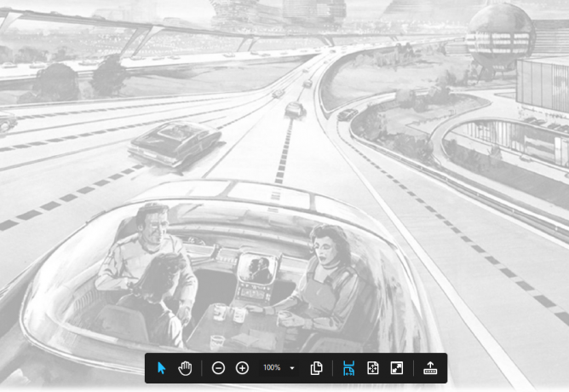Viewport: 569px width, 392px height.
Task: Zoom in with the plus button
Action: [x=242, y=368]
